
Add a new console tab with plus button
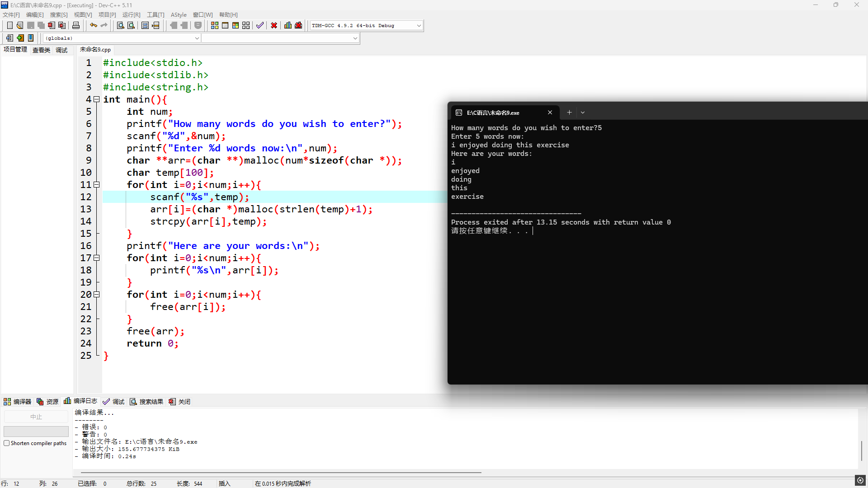pos(569,113)
